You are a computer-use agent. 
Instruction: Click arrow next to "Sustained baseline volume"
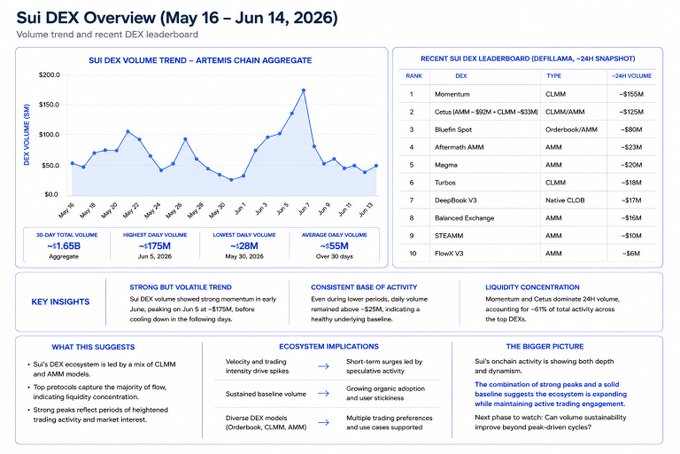click(323, 394)
